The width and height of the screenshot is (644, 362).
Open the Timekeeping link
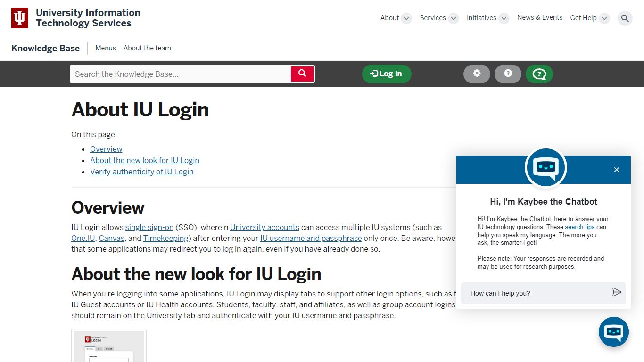tap(166, 238)
